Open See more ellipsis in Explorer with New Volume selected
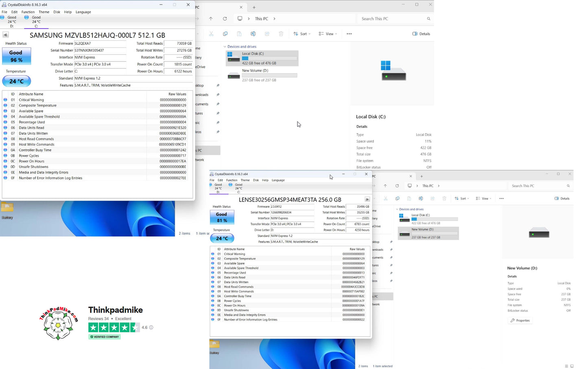Image resolution: width=588 pixels, height=369 pixels. [x=501, y=198]
